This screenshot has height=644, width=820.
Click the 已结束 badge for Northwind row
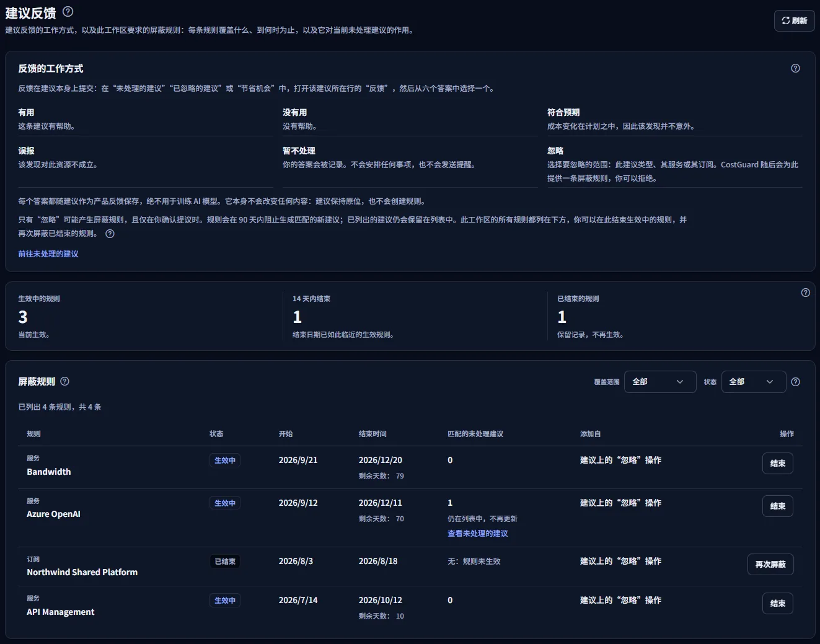click(224, 562)
